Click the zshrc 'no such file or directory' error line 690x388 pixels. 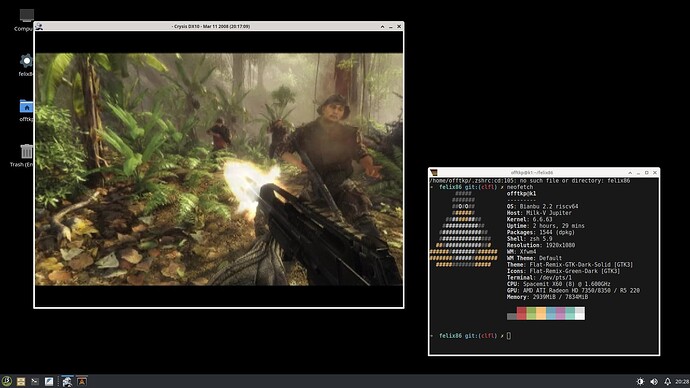coord(530,181)
